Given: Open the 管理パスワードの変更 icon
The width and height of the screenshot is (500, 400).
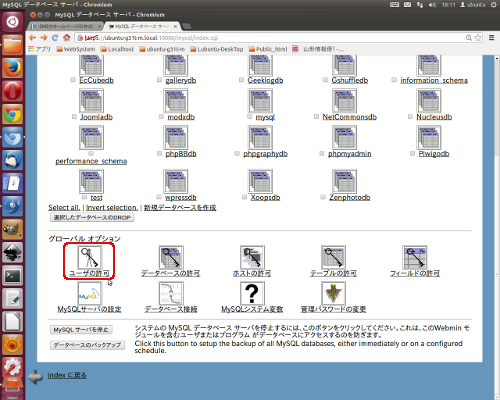Looking at the screenshot, I should (x=333, y=293).
